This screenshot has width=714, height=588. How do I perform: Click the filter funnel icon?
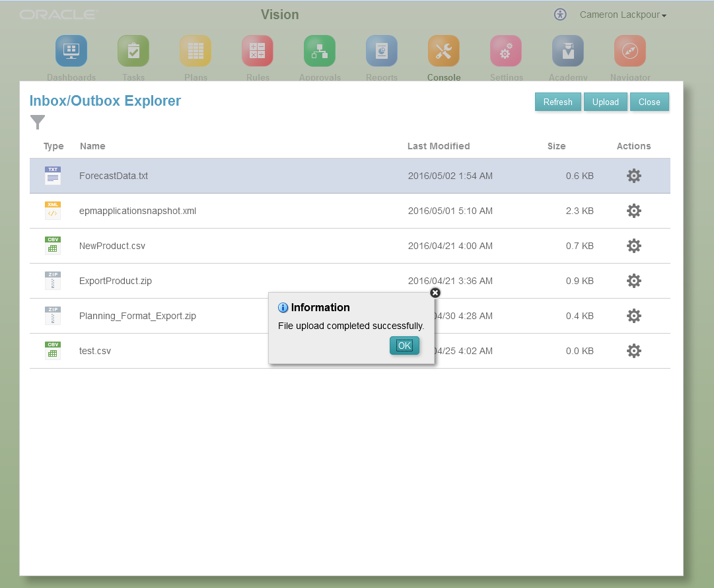(38, 122)
